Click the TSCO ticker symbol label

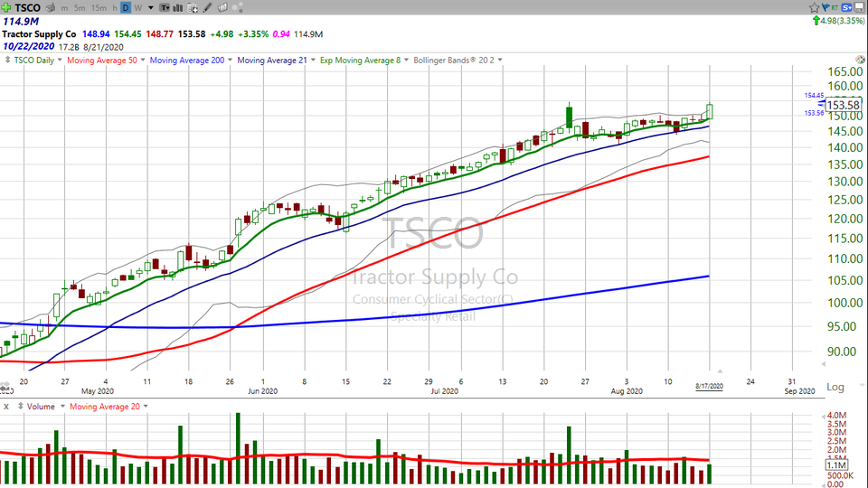[27, 7]
